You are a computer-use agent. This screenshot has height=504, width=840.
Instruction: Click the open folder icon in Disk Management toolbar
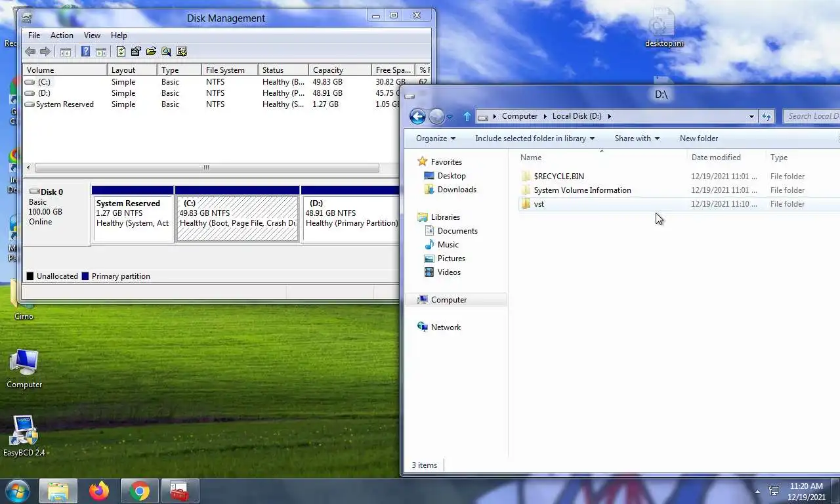pyautogui.click(x=151, y=52)
